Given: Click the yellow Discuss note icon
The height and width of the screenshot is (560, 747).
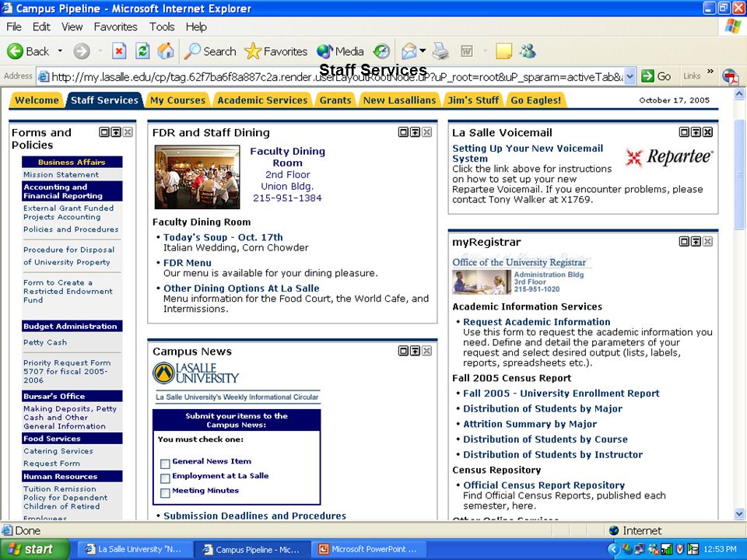Looking at the screenshot, I should (503, 51).
